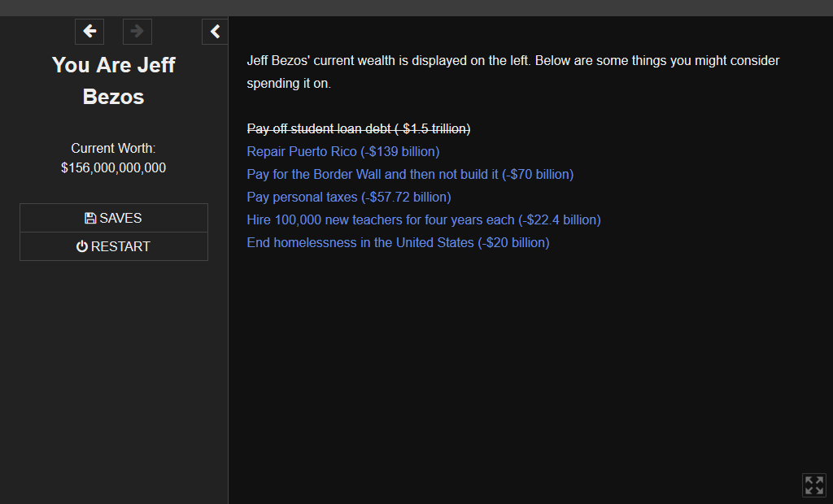The width and height of the screenshot is (833, 504).
Task: Click the grayed-out forward arrow icon
Action: [137, 31]
